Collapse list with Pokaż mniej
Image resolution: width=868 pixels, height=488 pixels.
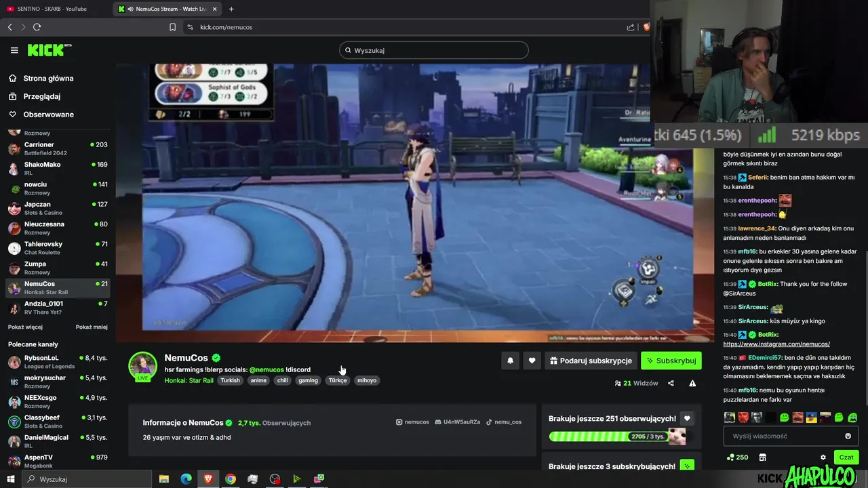92,327
